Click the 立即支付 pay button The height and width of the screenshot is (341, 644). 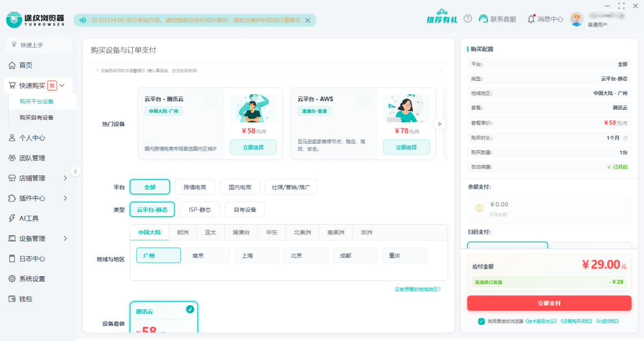[x=548, y=303]
